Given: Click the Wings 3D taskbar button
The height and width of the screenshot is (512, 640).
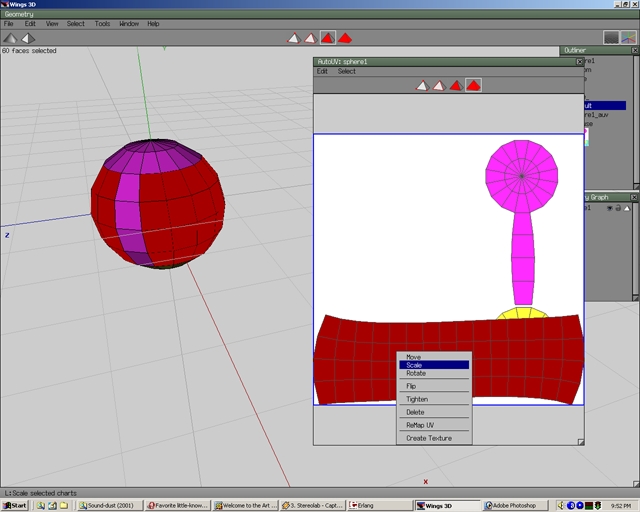Looking at the screenshot, I should click(x=447, y=505).
